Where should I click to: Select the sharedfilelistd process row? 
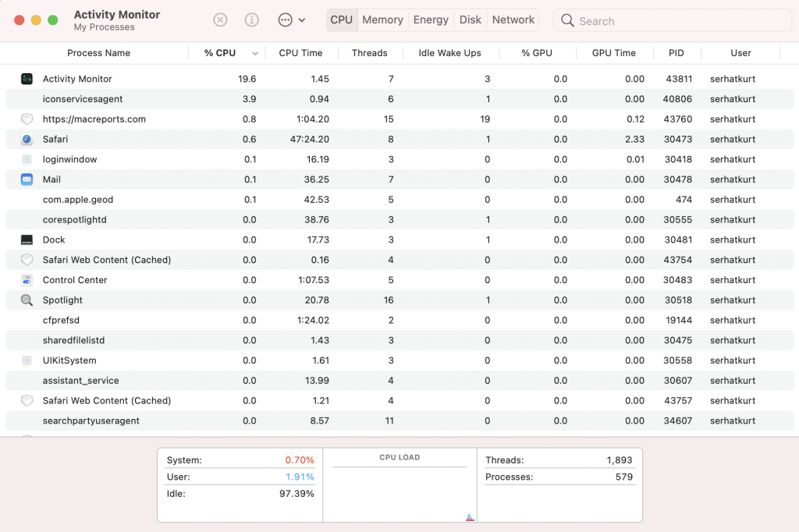399,340
